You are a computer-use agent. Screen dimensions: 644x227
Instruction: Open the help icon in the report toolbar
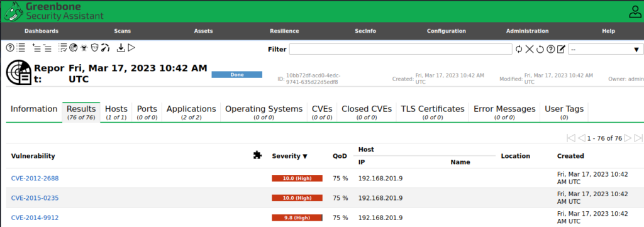pyautogui.click(x=10, y=48)
